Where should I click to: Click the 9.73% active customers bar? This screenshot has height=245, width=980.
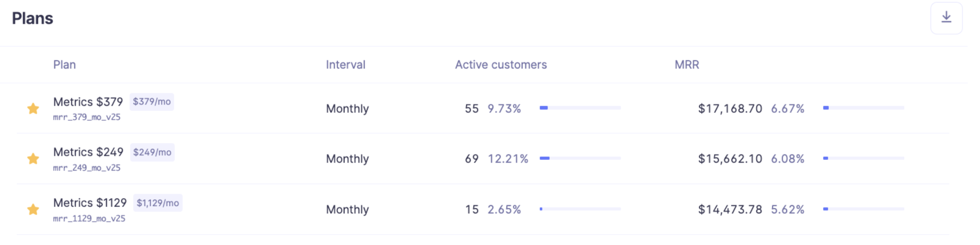click(x=580, y=108)
